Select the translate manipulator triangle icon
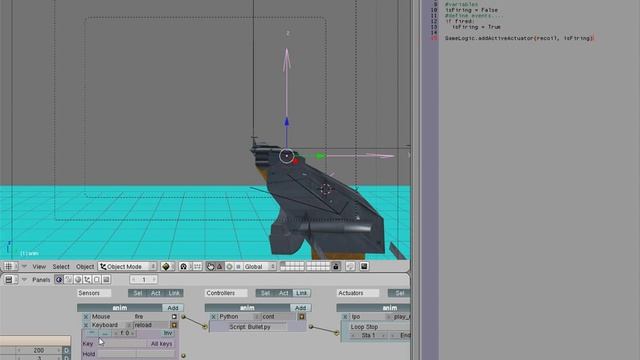This screenshot has width=640, height=360. point(220,267)
